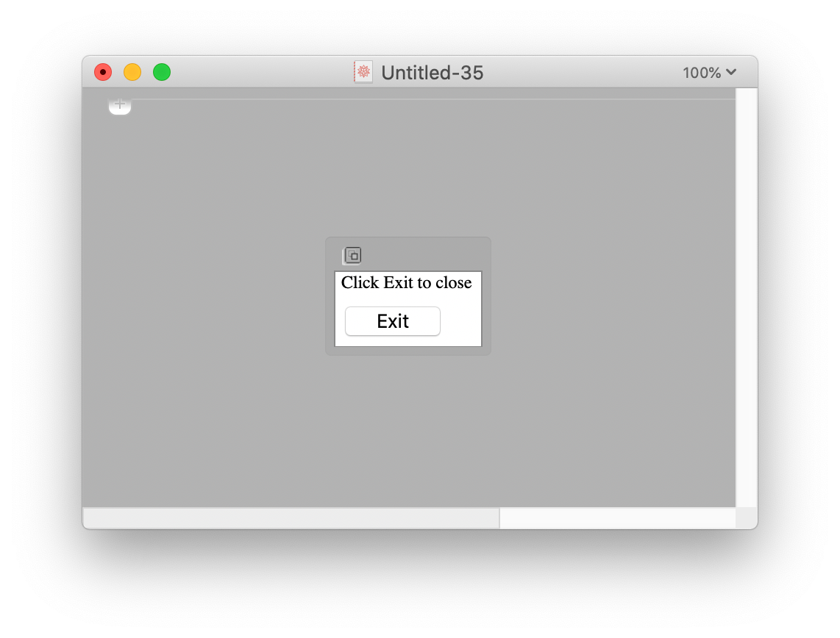
Task: Click the Untitled-35 window title text
Action: click(x=432, y=72)
